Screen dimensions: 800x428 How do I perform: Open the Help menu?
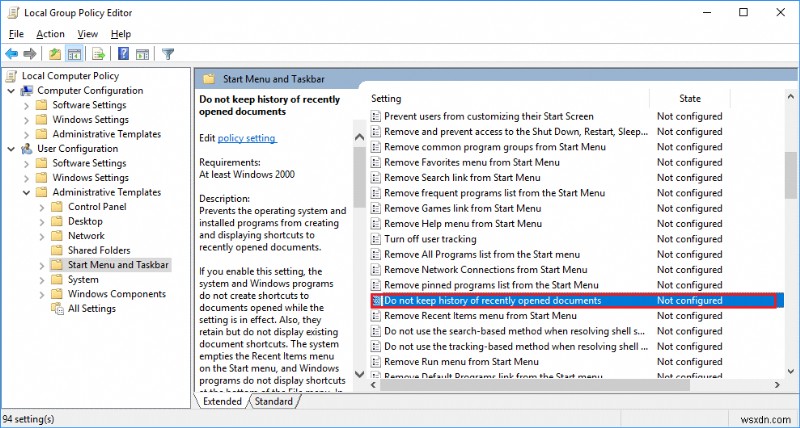121,34
